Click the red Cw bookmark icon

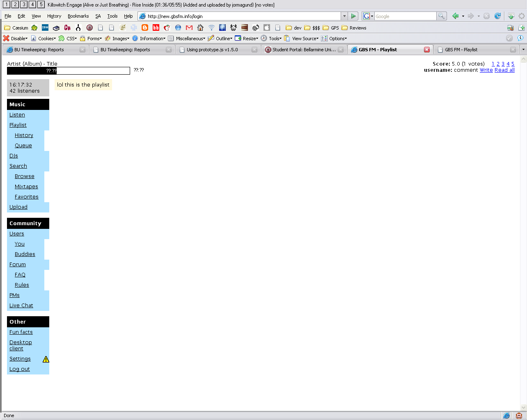coord(67,27)
